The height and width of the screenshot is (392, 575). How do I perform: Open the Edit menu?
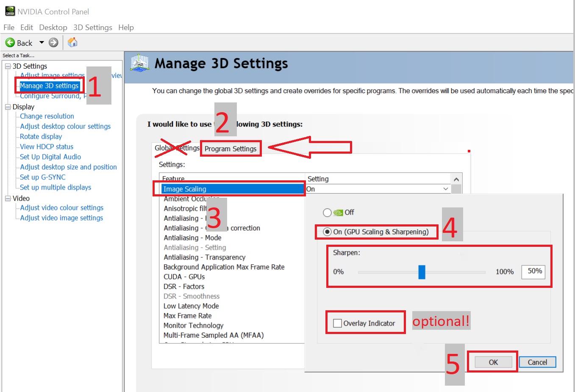pos(27,28)
